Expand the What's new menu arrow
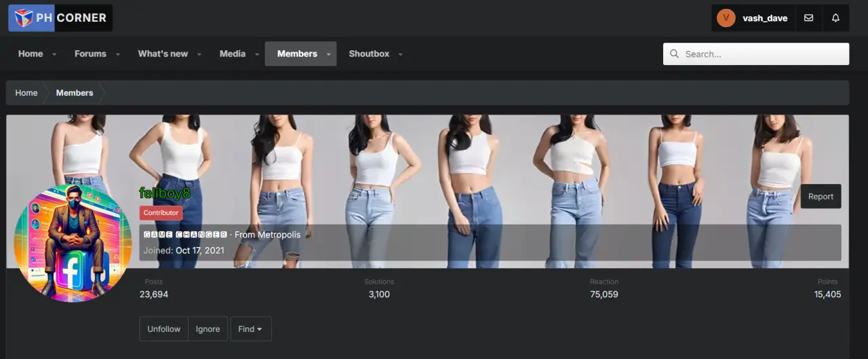Image resolution: width=868 pixels, height=359 pixels. [199, 54]
